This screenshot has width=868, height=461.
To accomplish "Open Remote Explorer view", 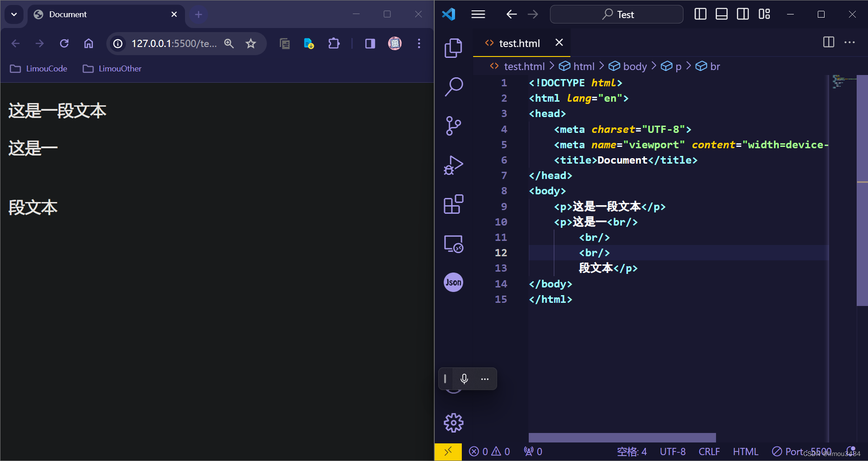I will [x=453, y=244].
